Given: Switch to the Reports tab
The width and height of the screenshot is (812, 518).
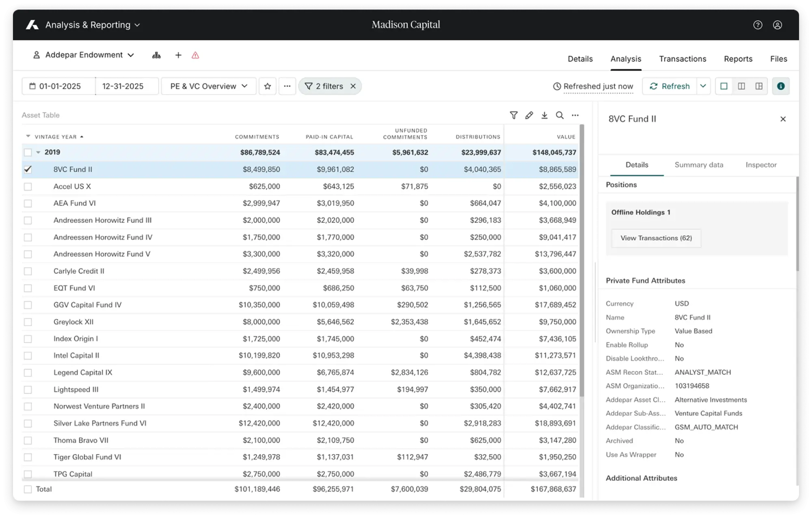Looking at the screenshot, I should click(738, 59).
